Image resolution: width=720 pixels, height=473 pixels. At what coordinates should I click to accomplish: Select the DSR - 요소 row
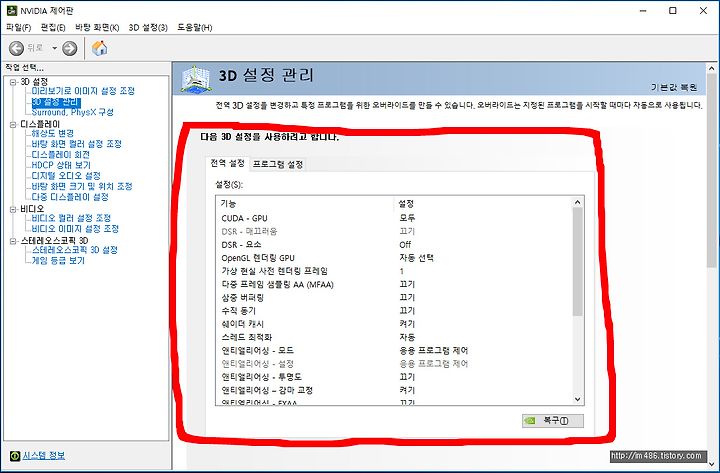394,245
